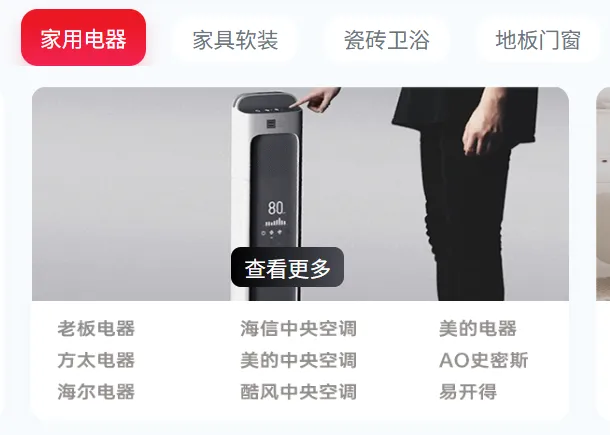Image resolution: width=610 pixels, height=435 pixels.
Task: Click the white brand list card area
Action: coord(300,360)
